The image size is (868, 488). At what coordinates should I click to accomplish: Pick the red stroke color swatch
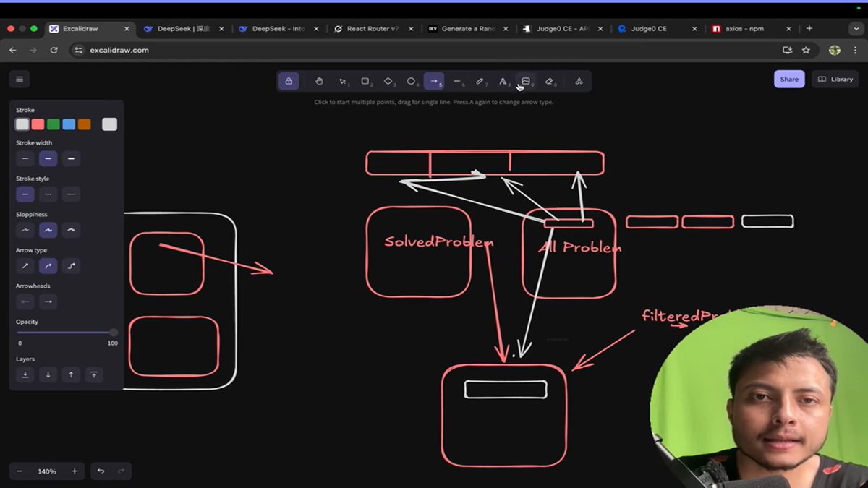[38, 124]
